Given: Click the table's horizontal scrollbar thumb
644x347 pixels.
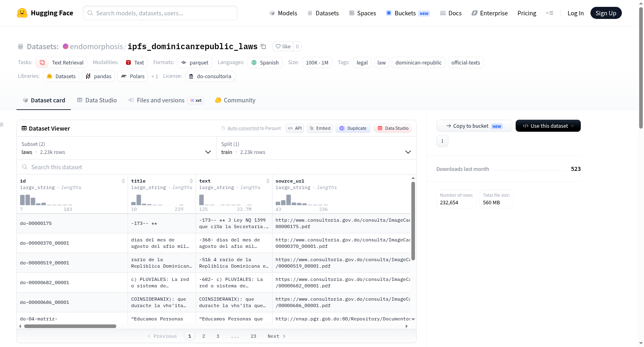Looking at the screenshot, I should tap(70, 326).
